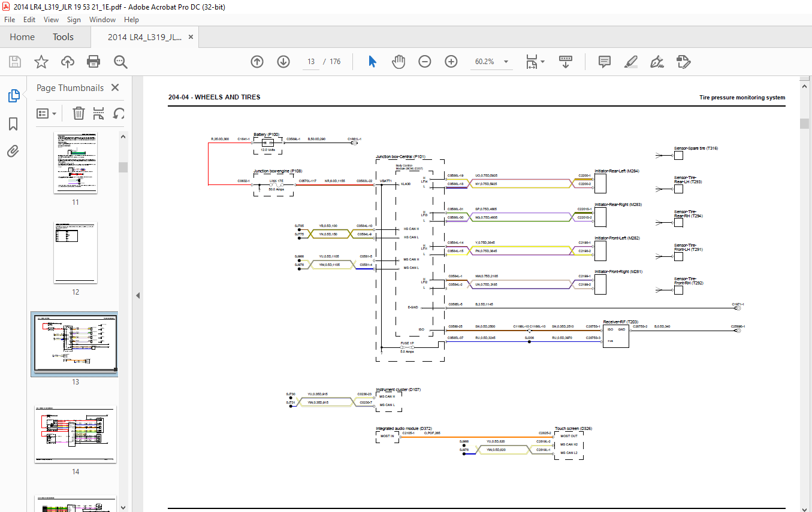Image resolution: width=812 pixels, height=512 pixels.
Task: Open the Sign menu
Action: (x=74, y=20)
